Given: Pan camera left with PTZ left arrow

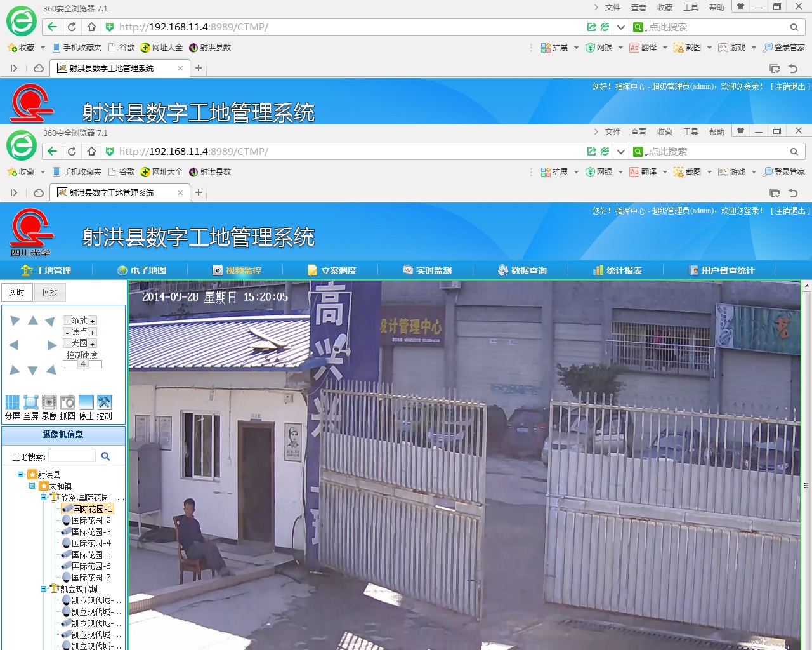Looking at the screenshot, I should 14,345.
